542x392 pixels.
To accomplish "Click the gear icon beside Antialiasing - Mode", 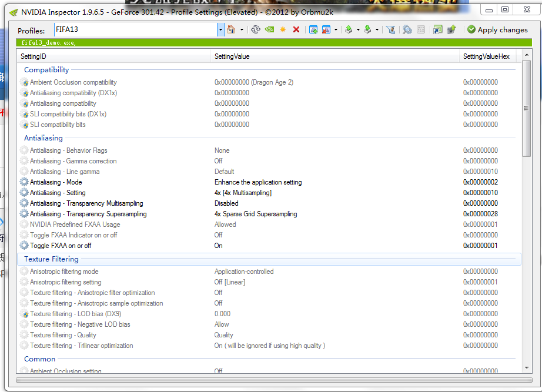I will click(24, 182).
